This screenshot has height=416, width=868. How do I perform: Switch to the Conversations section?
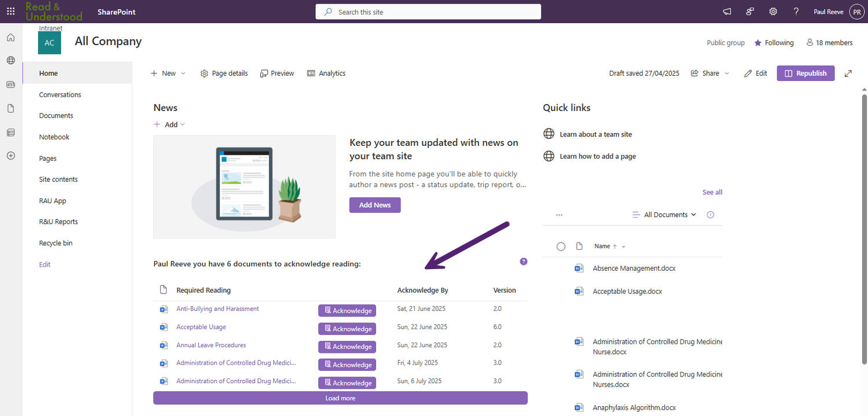point(60,94)
